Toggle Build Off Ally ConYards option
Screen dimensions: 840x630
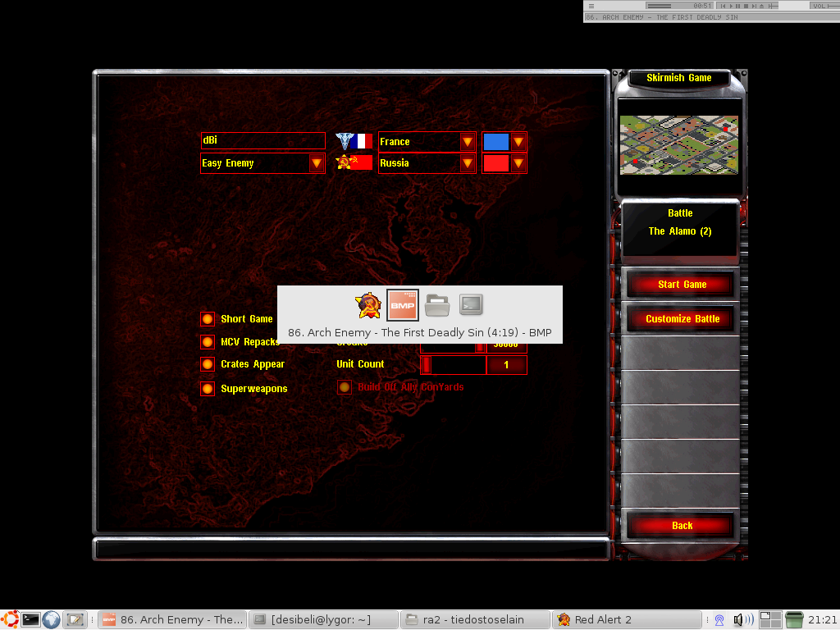(x=345, y=387)
